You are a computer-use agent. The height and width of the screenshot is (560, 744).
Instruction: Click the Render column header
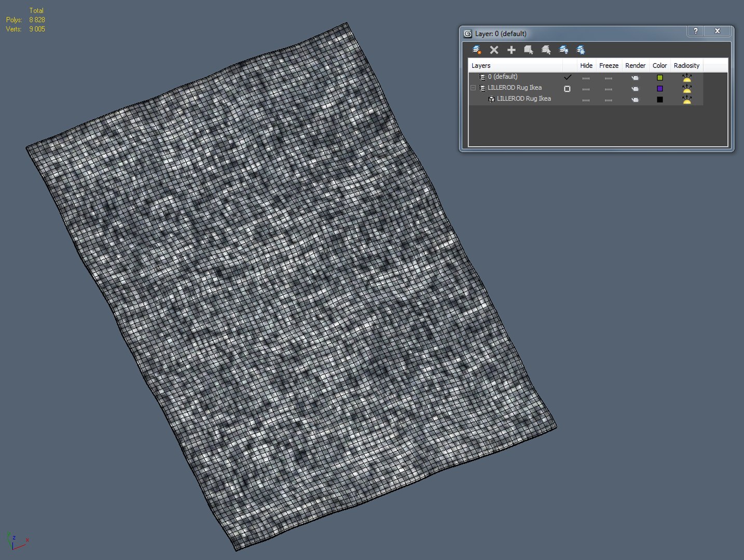(635, 65)
